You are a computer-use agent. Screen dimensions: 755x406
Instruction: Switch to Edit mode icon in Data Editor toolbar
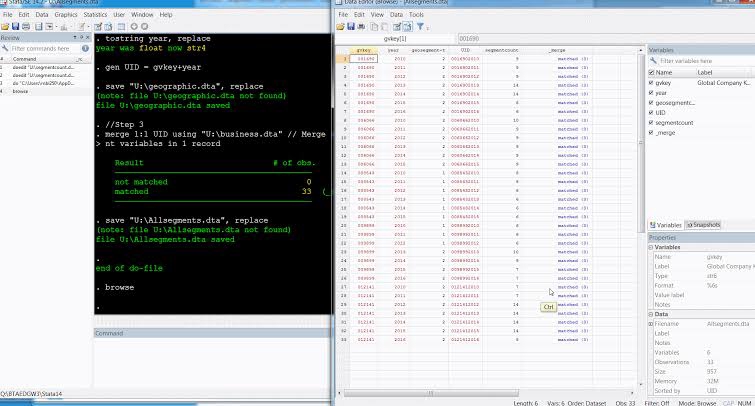tap(397, 26)
